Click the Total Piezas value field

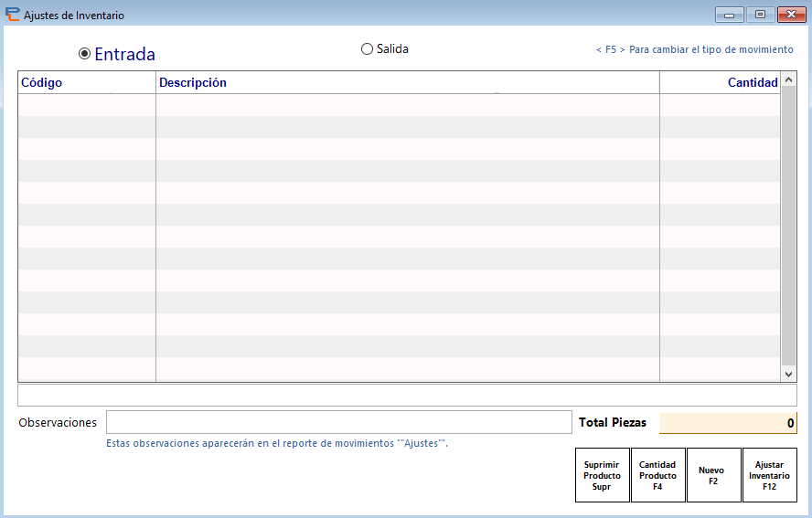pos(728,423)
